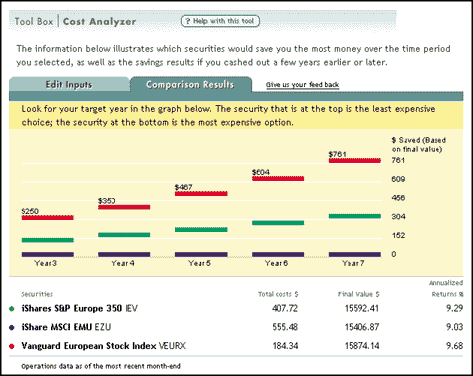Click the green bar above Year 7
This screenshot has width=473, height=376.
pos(355,216)
